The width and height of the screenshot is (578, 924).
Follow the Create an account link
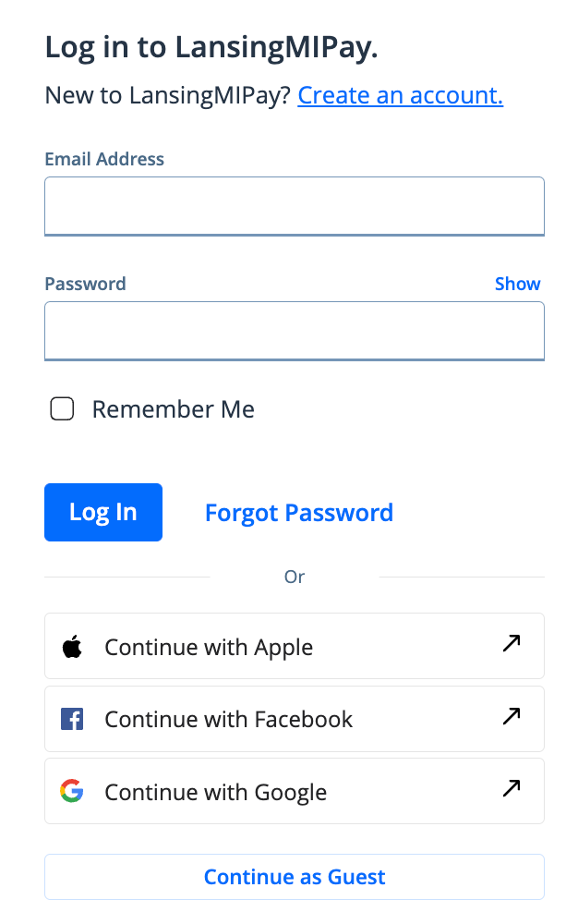coord(400,95)
